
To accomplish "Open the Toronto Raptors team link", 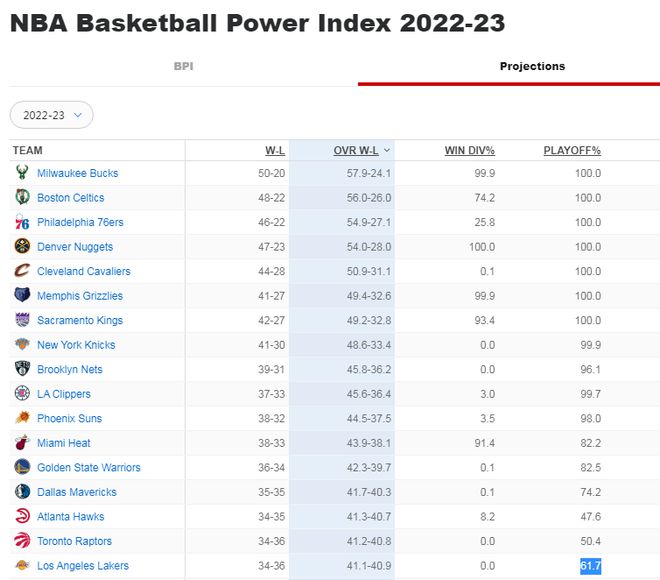I will point(75,541).
